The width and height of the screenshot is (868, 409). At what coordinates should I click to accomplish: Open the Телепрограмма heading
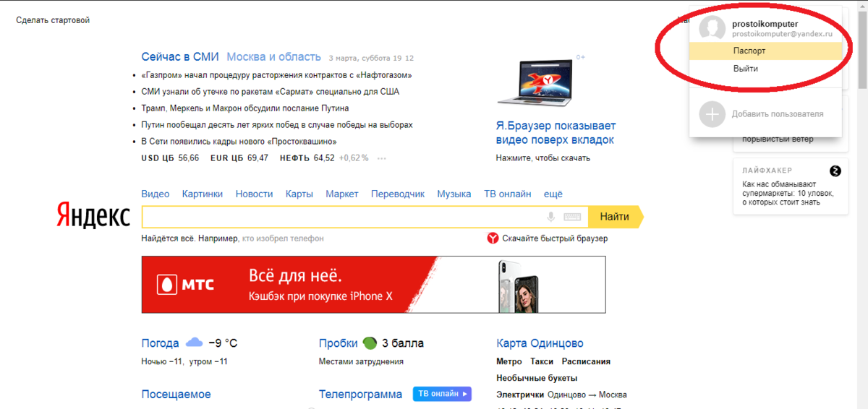click(360, 394)
